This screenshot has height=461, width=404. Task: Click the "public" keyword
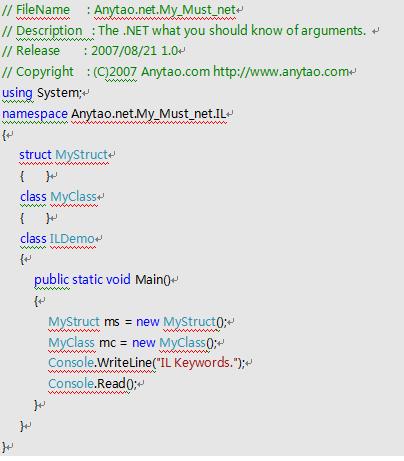point(52,280)
